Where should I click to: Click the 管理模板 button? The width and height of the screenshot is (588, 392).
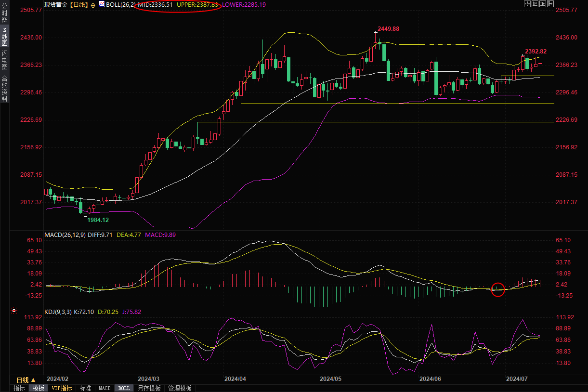pyautogui.click(x=180, y=388)
